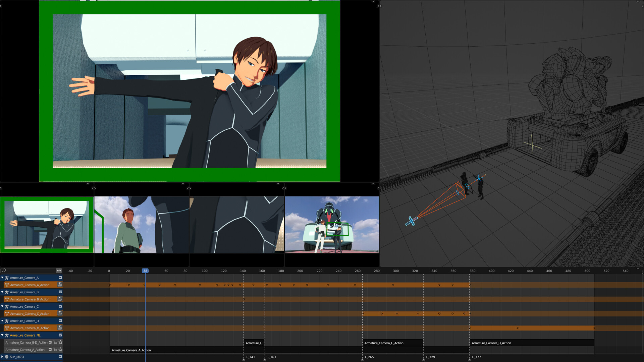Image resolution: width=644 pixels, height=362 pixels.
Task: Select the camera B preview viewport thumbnail
Action: tap(141, 225)
